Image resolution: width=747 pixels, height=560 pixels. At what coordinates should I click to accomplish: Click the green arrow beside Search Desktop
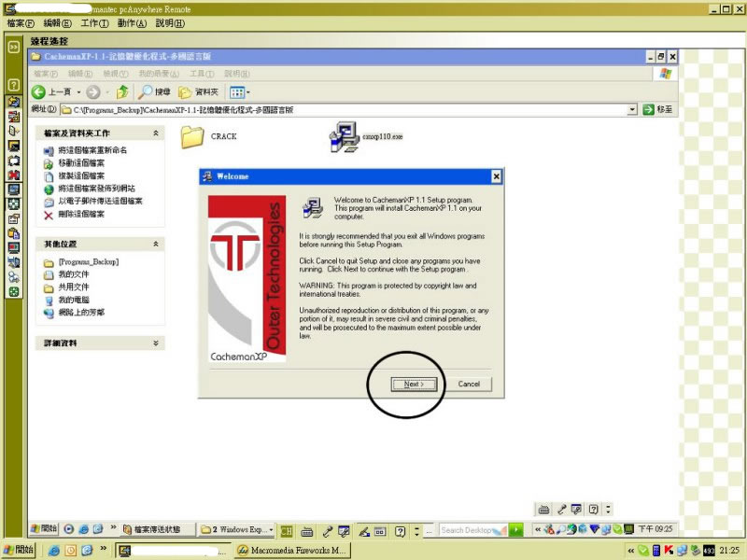pos(516,530)
